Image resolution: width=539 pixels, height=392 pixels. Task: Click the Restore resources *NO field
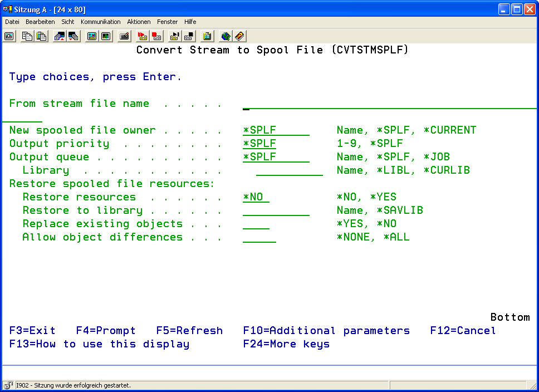[x=256, y=197]
